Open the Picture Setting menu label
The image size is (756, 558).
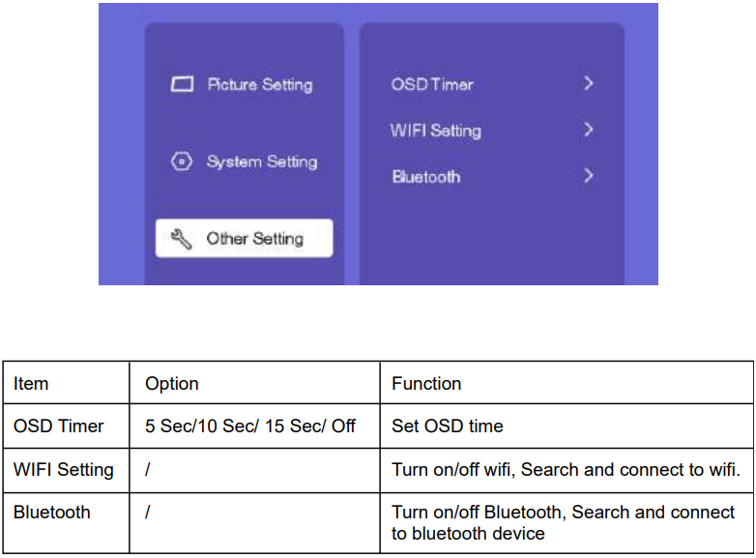[x=259, y=85]
